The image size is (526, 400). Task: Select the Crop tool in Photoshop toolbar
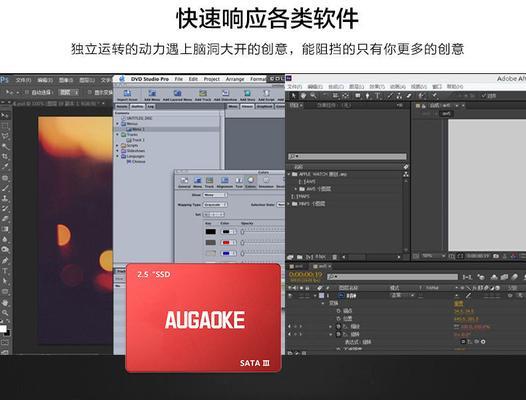pos(5,156)
